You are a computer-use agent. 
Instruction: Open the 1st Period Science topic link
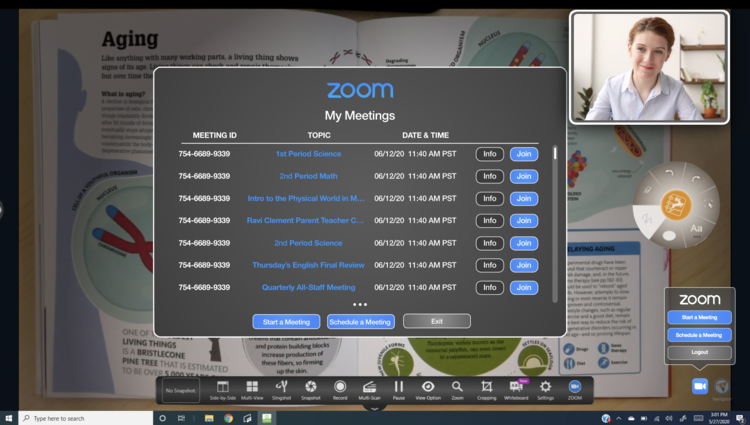click(309, 154)
